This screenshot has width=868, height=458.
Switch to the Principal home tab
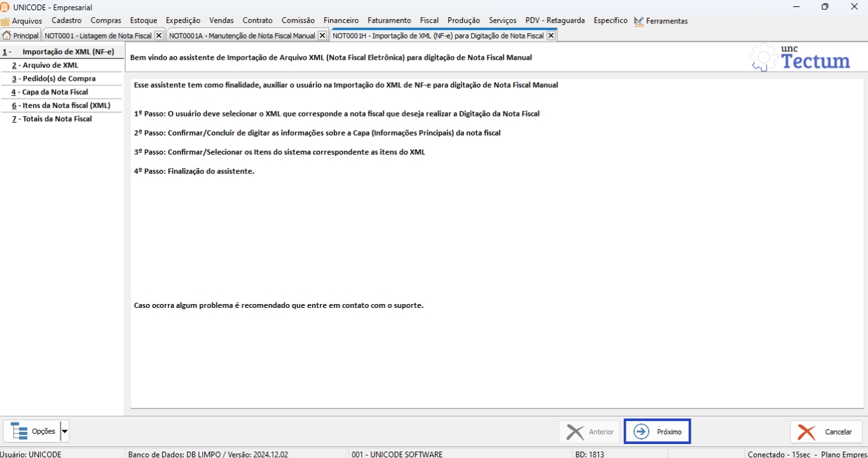21,36
